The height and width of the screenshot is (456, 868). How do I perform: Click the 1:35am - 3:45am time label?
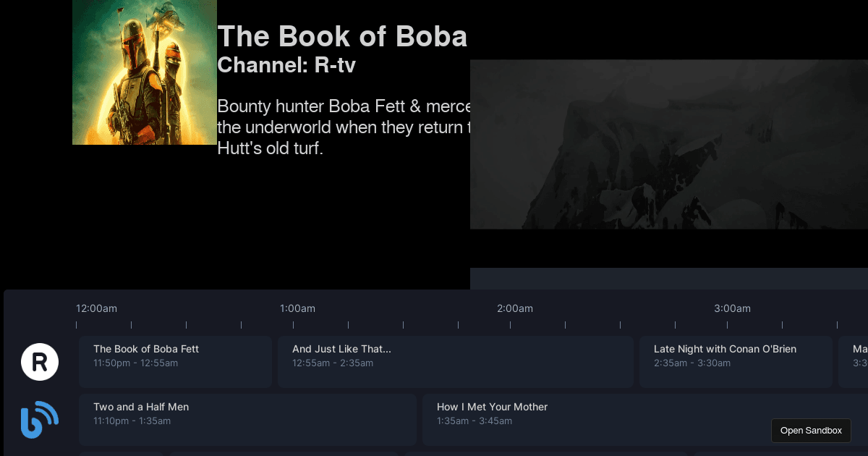click(474, 421)
